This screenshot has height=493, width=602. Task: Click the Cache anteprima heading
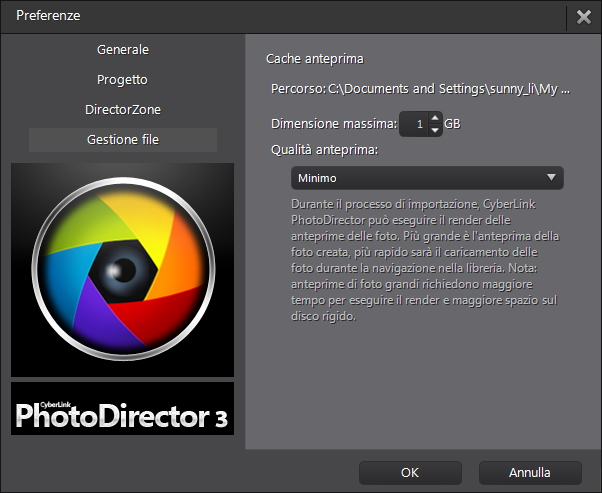pos(315,59)
